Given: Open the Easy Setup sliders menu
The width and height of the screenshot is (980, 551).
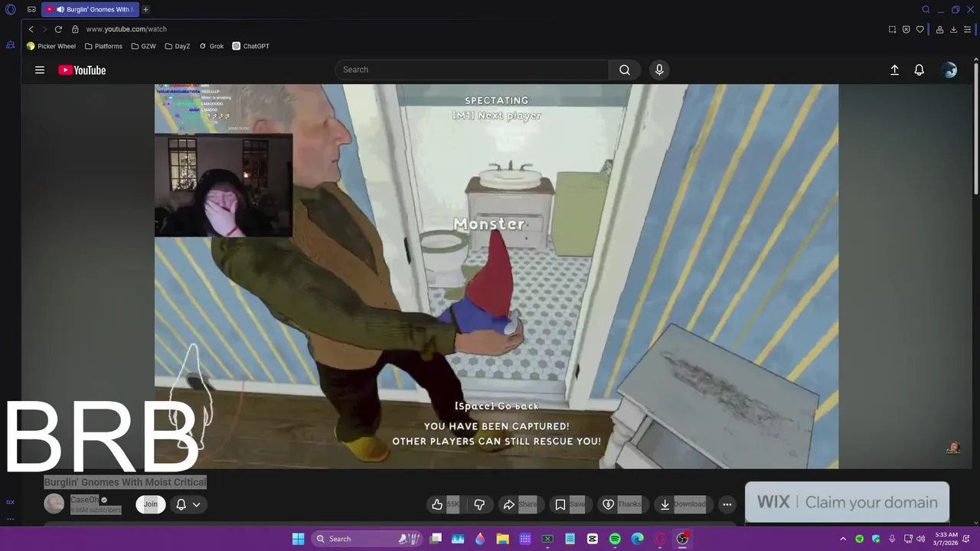Looking at the screenshot, I should (x=968, y=29).
